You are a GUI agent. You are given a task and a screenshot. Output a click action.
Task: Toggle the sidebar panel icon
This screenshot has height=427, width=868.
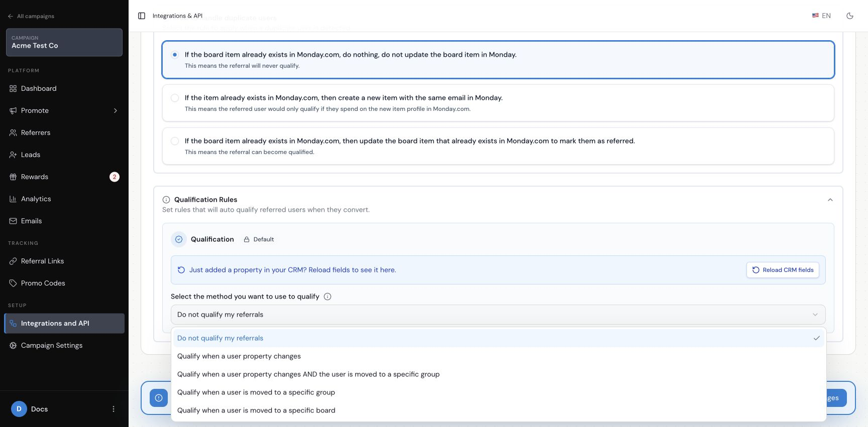[142, 16]
